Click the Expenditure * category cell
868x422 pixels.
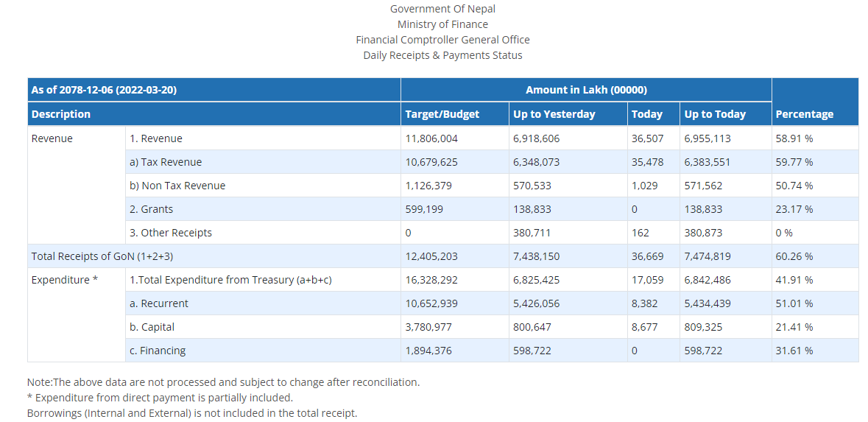point(65,280)
